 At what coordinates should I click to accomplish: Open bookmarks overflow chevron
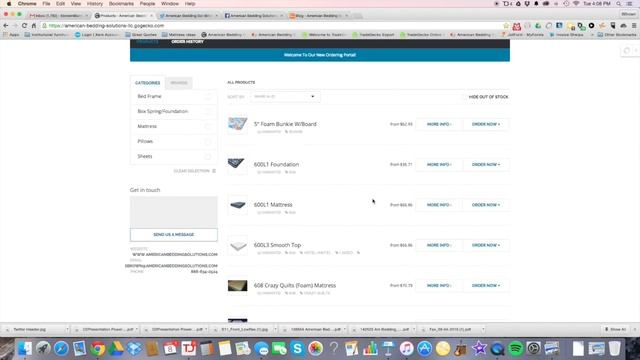coord(592,35)
